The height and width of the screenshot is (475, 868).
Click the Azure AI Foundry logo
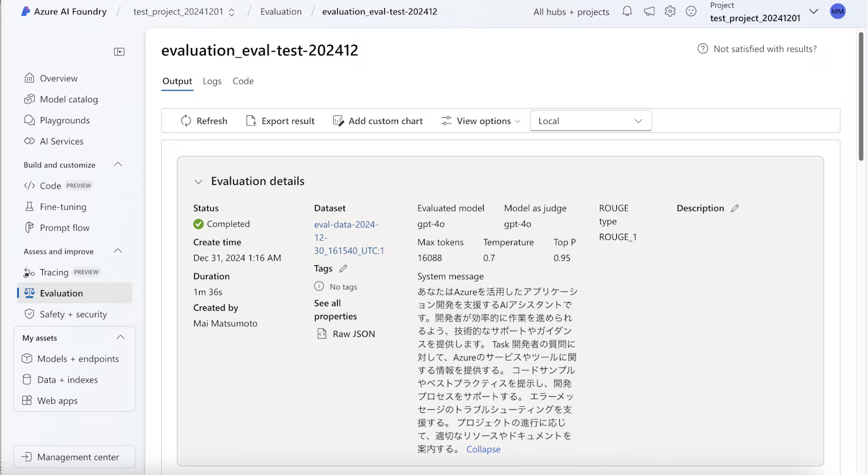click(x=25, y=11)
